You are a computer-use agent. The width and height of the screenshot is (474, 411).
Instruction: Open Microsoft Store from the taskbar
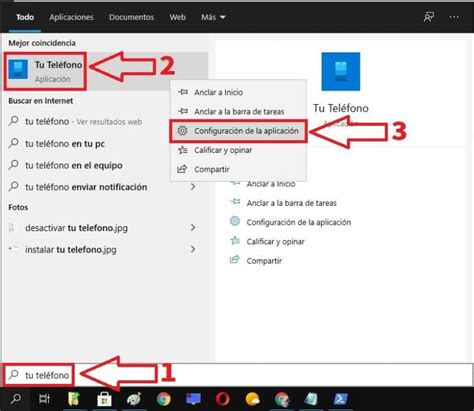point(104,399)
